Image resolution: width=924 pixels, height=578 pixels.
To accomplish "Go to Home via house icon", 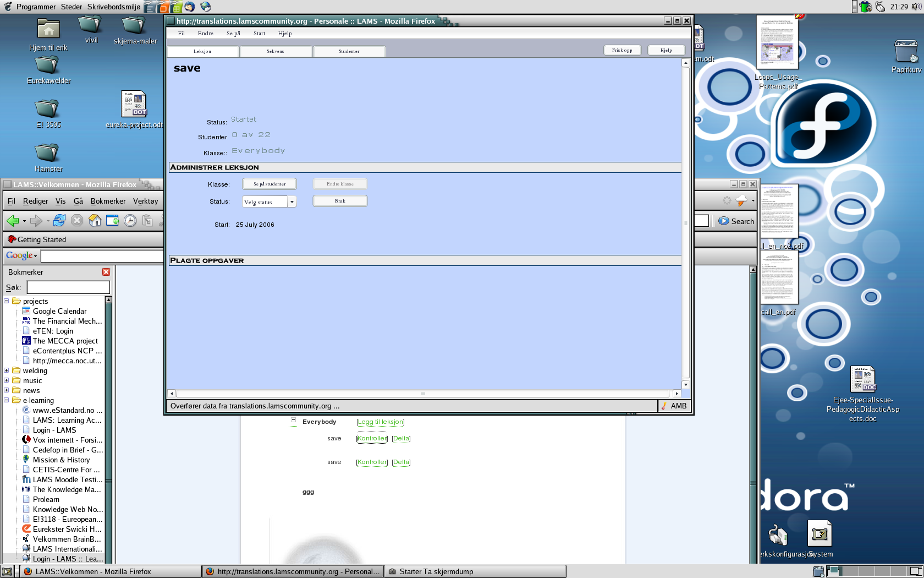I will pos(95,221).
